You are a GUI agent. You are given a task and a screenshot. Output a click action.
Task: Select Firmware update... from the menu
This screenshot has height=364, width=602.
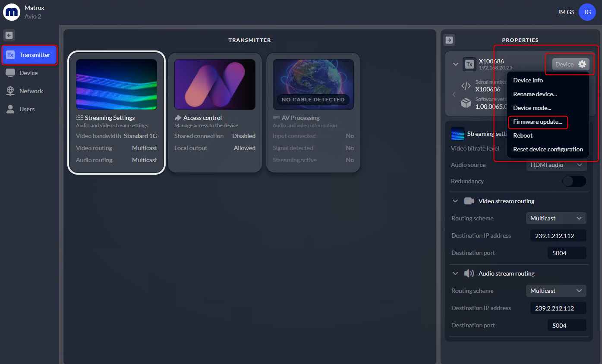[538, 122]
